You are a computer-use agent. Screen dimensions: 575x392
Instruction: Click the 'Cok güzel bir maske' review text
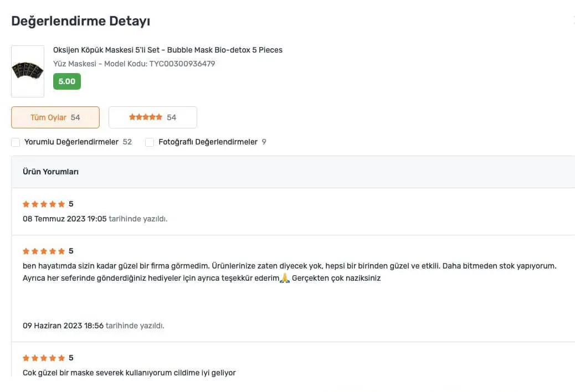(x=129, y=373)
